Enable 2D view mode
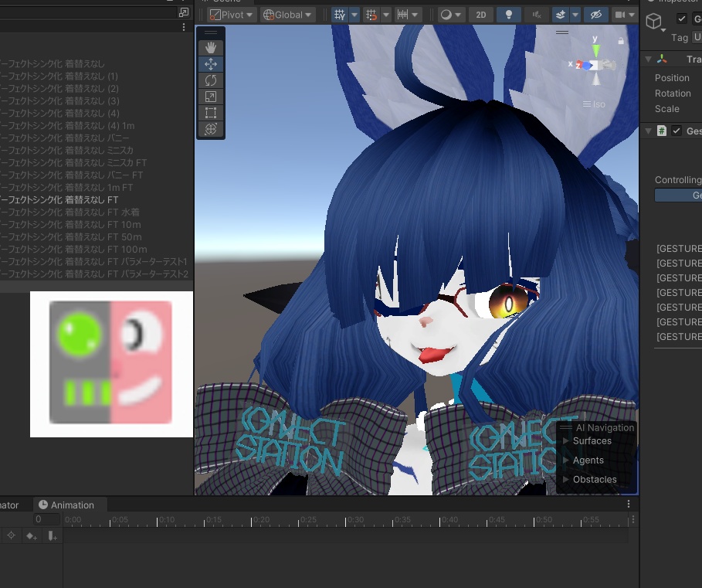This screenshot has width=702, height=588. (x=480, y=14)
